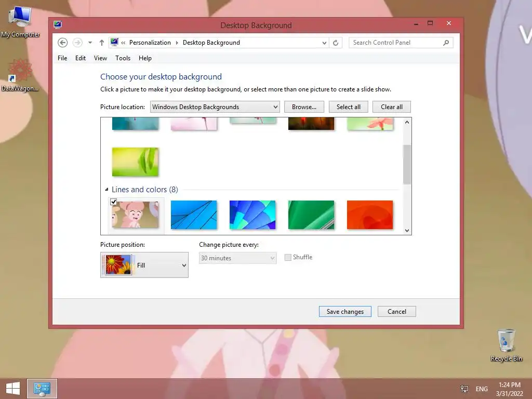Select the green wallpaper thumbnail

click(311, 215)
